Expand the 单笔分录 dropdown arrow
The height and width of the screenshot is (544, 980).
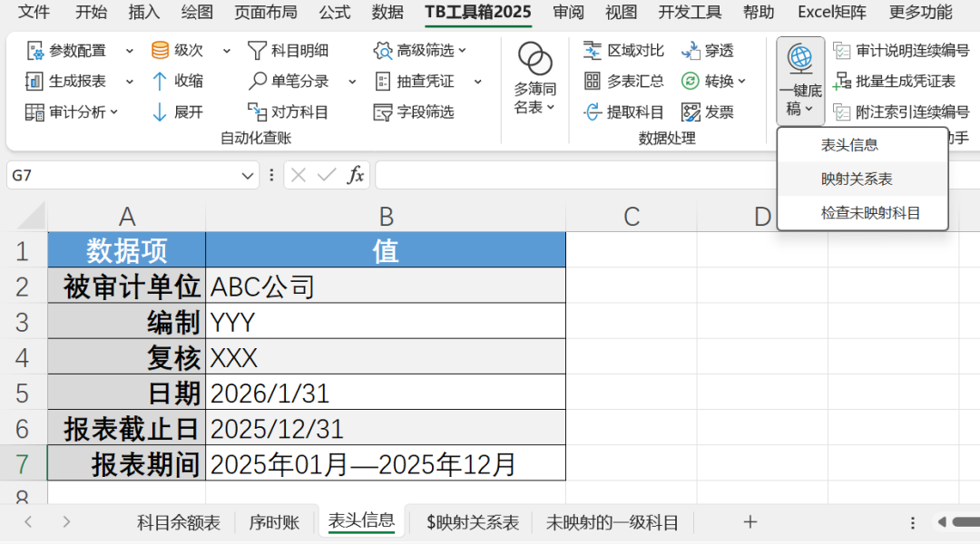click(354, 81)
